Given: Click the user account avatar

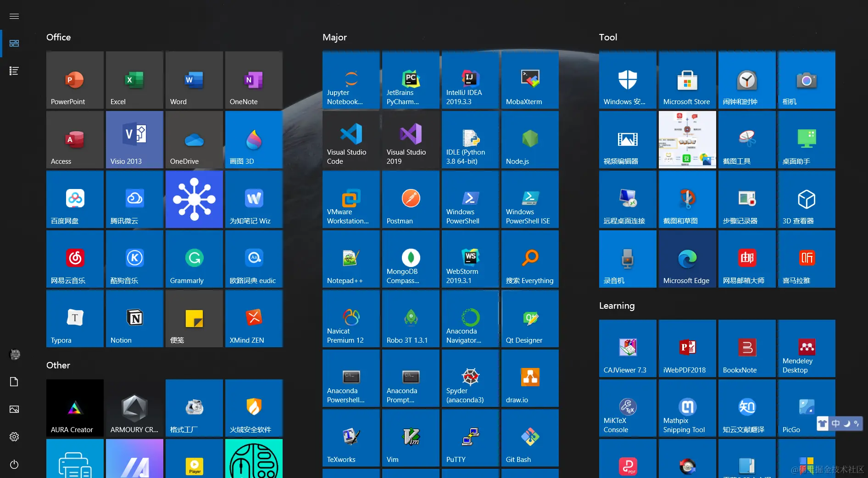Looking at the screenshot, I should 15,354.
